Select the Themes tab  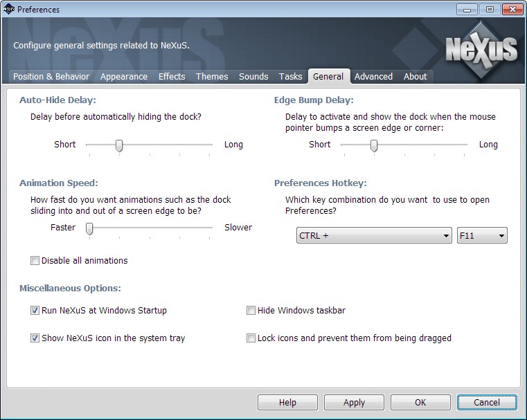(x=212, y=77)
